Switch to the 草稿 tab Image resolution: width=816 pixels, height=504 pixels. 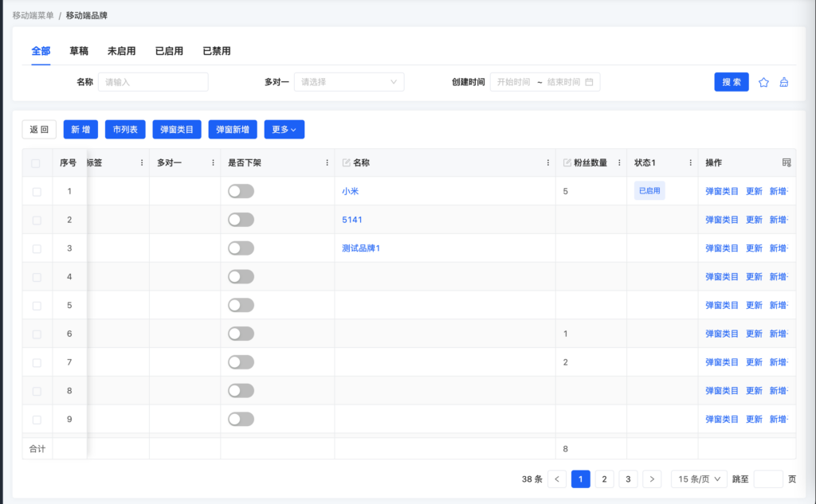point(79,51)
